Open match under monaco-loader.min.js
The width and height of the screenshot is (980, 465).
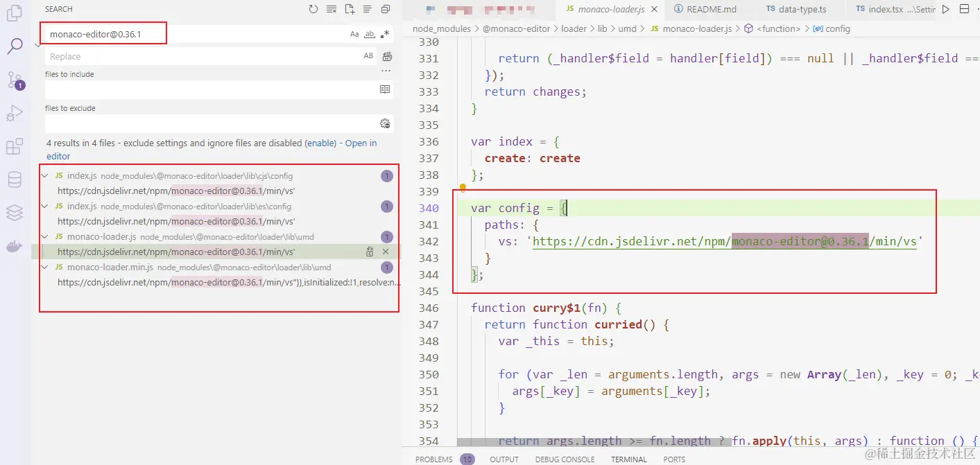pyautogui.click(x=229, y=283)
